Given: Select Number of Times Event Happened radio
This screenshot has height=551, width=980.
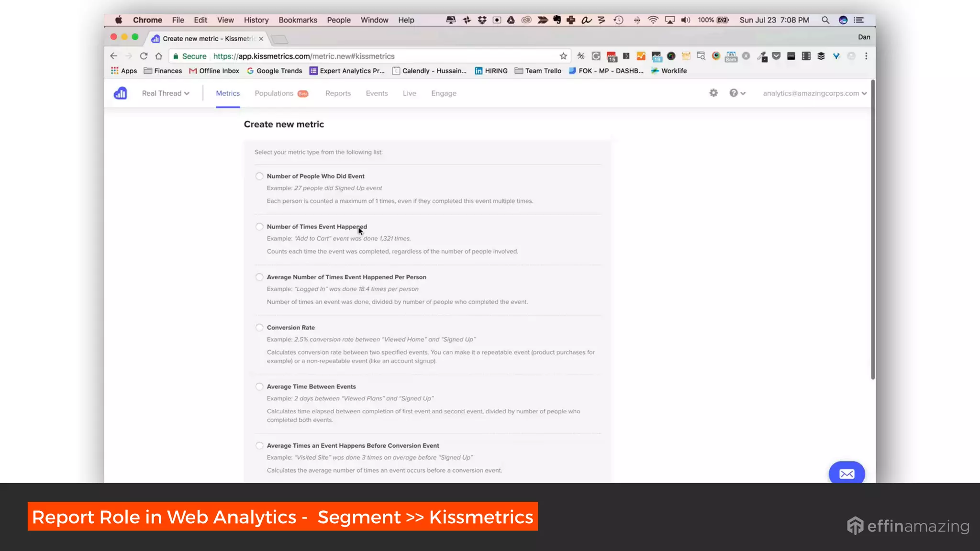Looking at the screenshot, I should click(x=259, y=227).
